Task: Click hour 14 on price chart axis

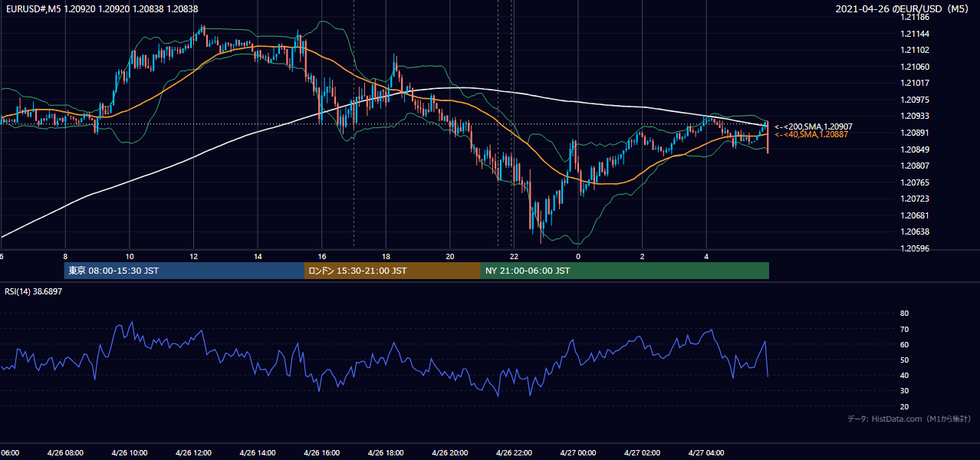Action: click(x=258, y=257)
